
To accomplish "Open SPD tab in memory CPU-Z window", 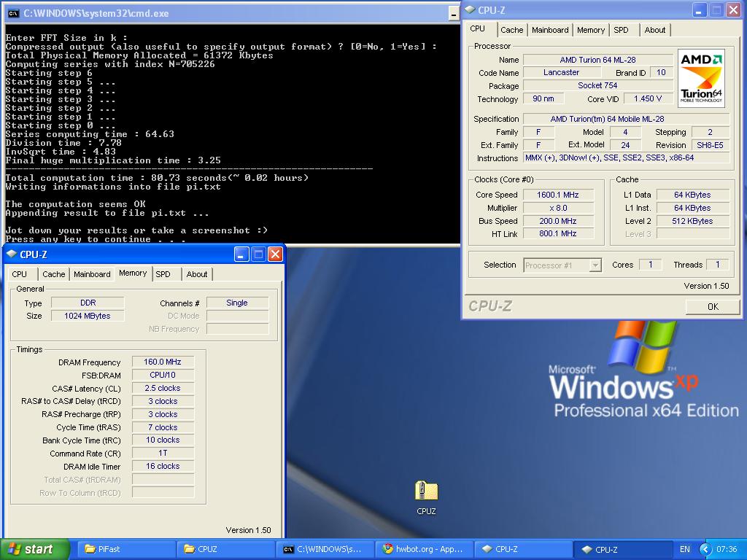I will 163,274.
